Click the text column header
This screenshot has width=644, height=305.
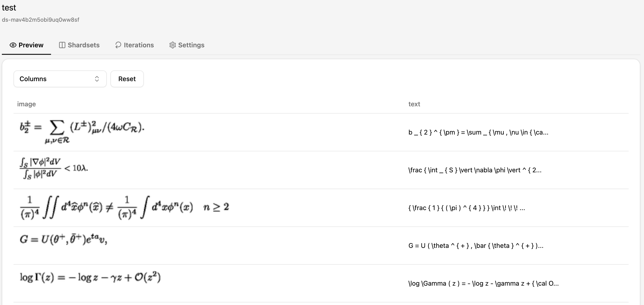point(414,104)
